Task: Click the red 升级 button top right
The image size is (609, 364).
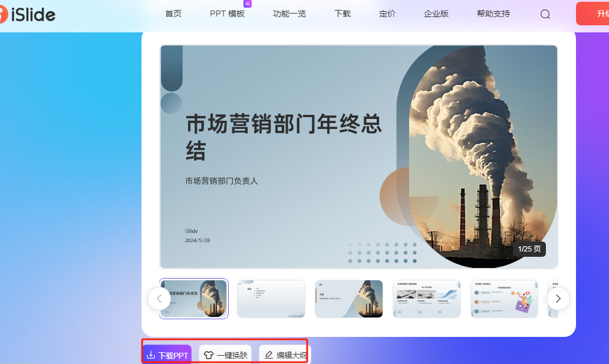Action: pos(597,14)
